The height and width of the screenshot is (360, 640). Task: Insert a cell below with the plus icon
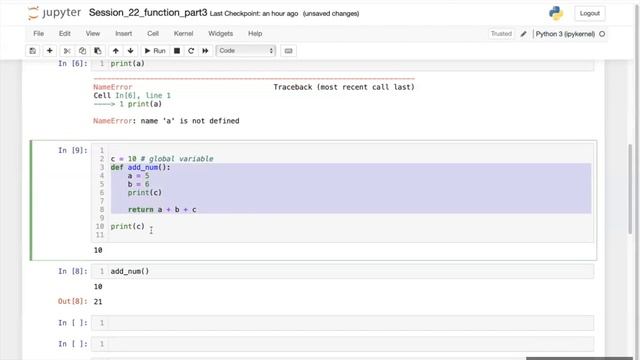click(x=49, y=51)
